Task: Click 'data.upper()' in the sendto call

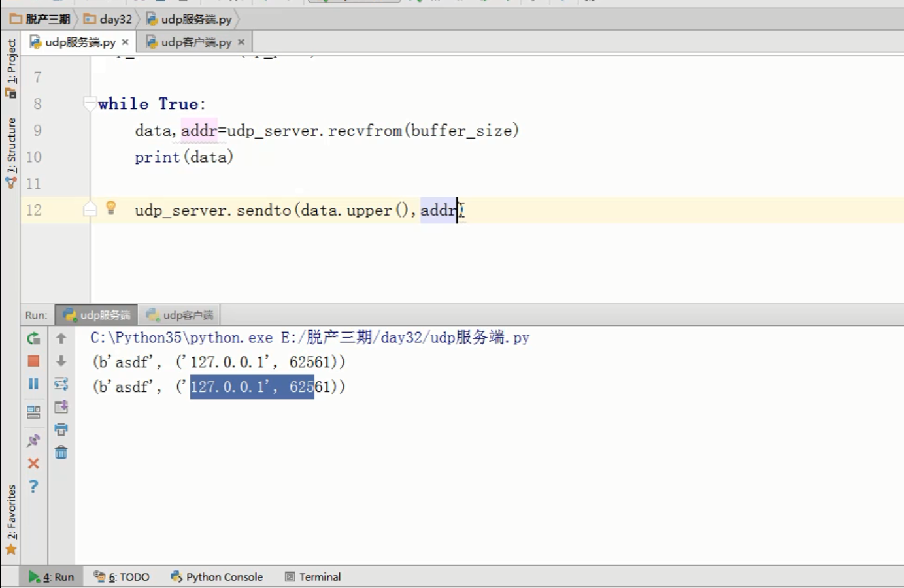Action: pyautogui.click(x=355, y=210)
